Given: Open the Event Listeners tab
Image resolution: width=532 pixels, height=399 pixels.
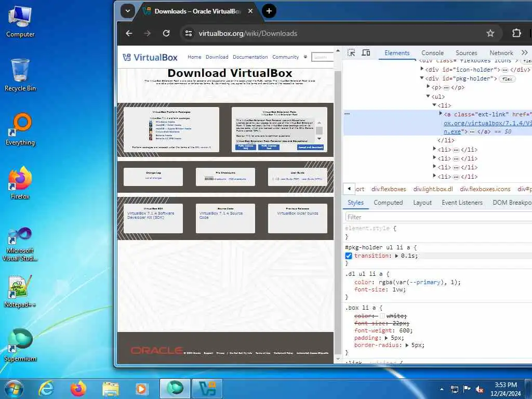Looking at the screenshot, I should coord(462,203).
